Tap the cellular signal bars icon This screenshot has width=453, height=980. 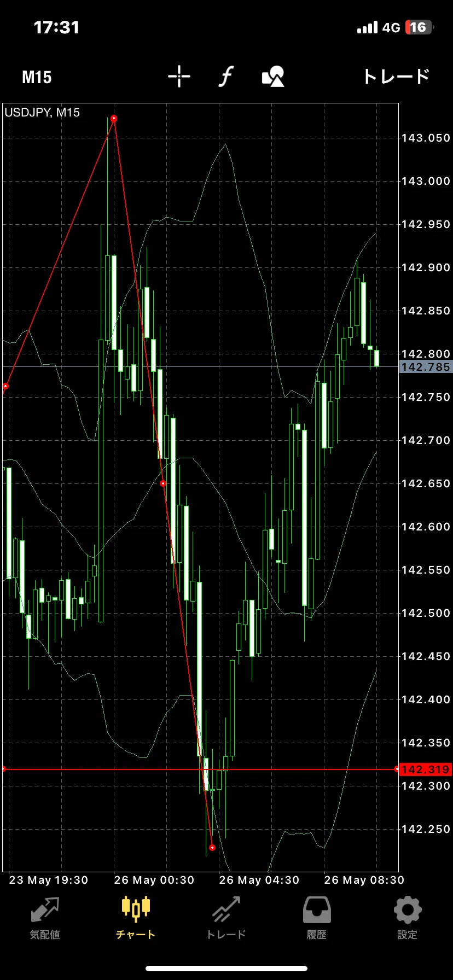(367, 27)
